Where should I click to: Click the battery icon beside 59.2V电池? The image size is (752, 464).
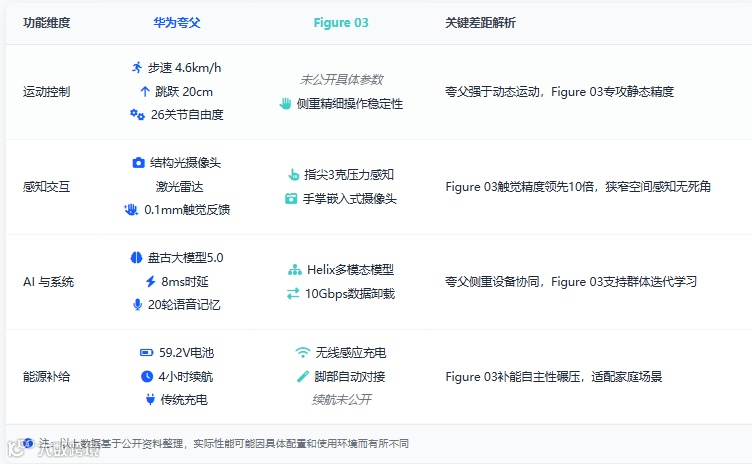click(146, 353)
